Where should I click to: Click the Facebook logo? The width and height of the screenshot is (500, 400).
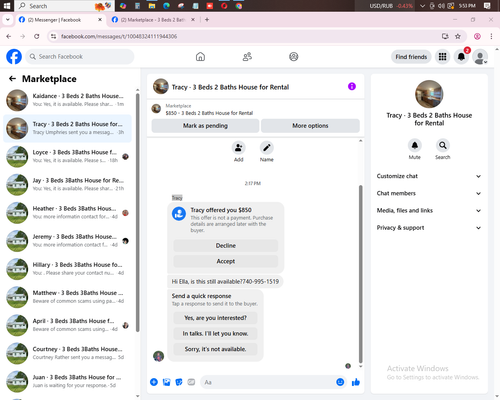[14, 57]
